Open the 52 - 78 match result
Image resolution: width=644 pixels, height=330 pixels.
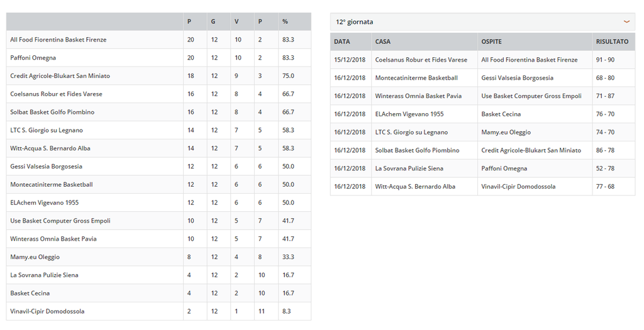(605, 168)
